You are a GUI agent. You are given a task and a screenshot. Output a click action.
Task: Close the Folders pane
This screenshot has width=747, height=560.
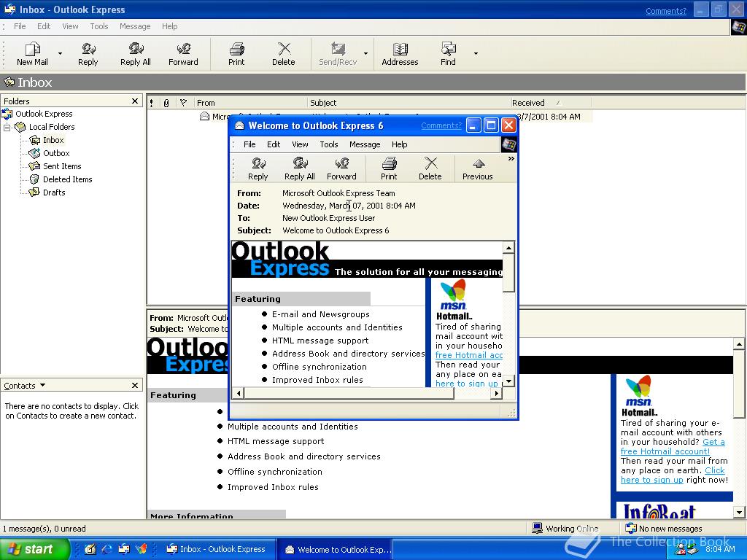(135, 101)
